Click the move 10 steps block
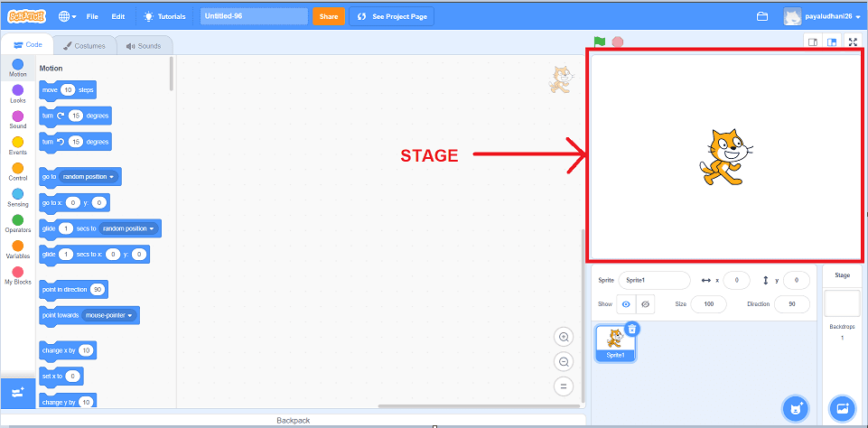This screenshot has width=868, height=428. (x=68, y=90)
